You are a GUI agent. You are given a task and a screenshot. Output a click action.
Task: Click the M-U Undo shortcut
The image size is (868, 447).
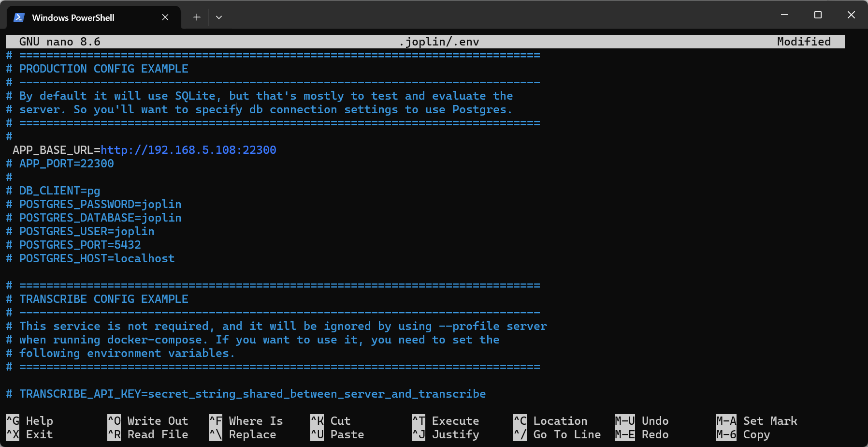(x=642, y=421)
